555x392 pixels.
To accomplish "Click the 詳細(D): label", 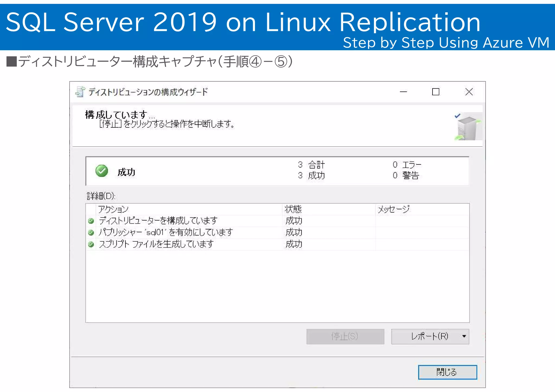I will pos(101,196).
